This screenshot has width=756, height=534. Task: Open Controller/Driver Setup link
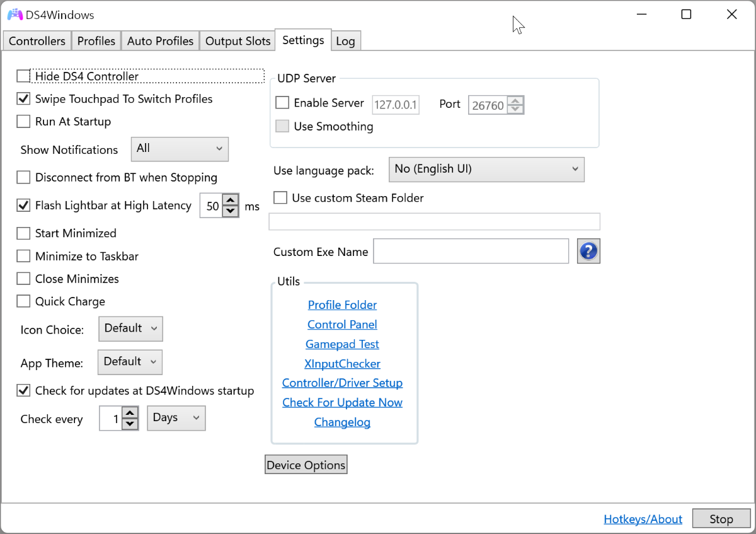tap(342, 383)
